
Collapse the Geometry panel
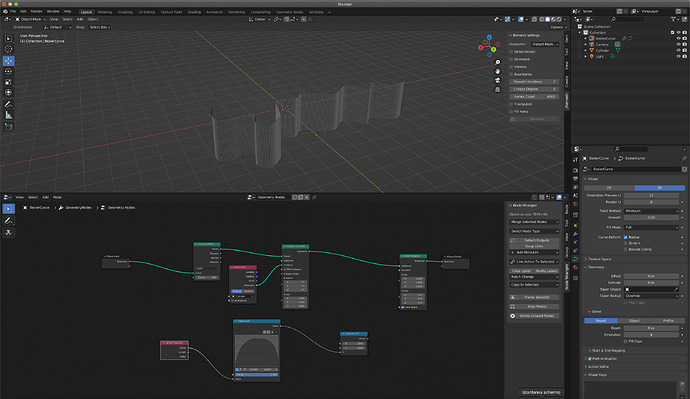pyautogui.click(x=595, y=267)
